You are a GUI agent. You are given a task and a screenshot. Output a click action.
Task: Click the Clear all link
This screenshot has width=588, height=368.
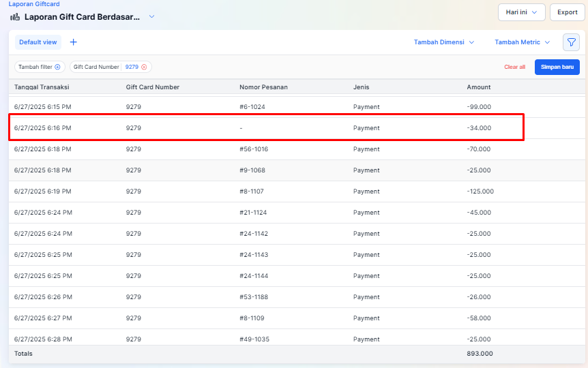coord(514,67)
